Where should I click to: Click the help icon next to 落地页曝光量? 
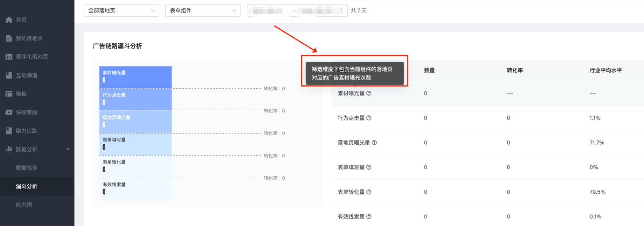pyautogui.click(x=374, y=143)
